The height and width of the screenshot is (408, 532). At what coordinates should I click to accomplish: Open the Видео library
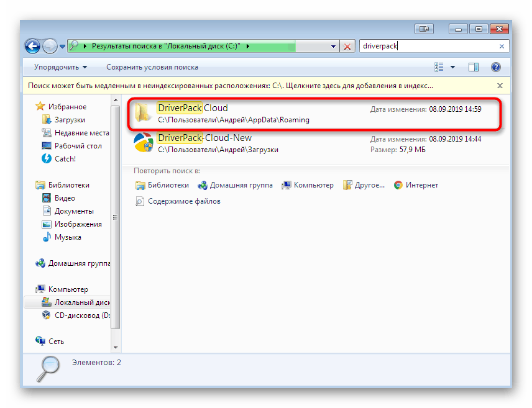pyautogui.click(x=65, y=198)
